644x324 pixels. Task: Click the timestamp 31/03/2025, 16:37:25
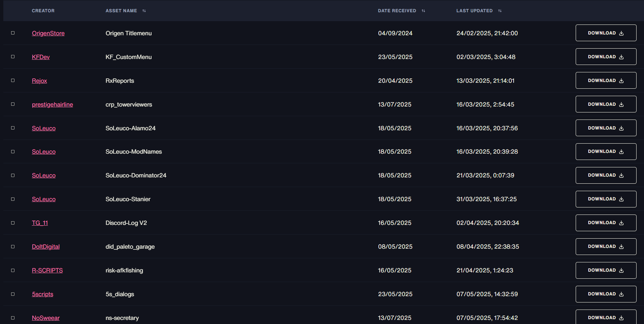point(487,199)
